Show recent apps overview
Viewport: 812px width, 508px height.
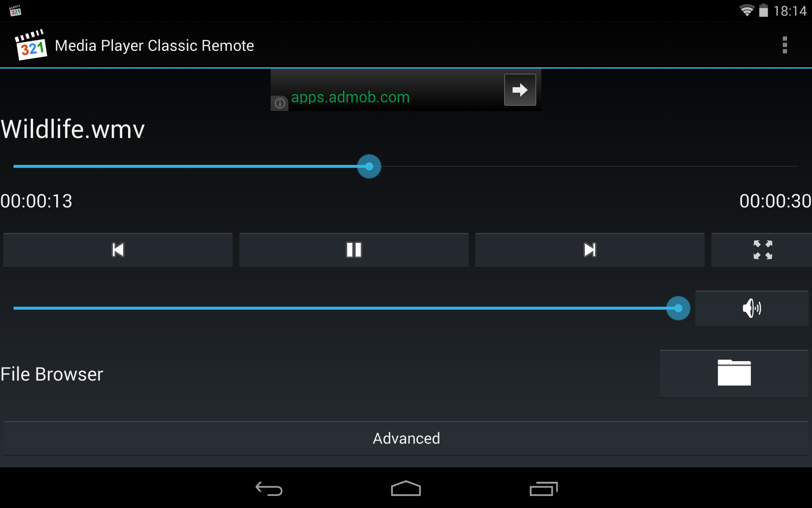543,489
